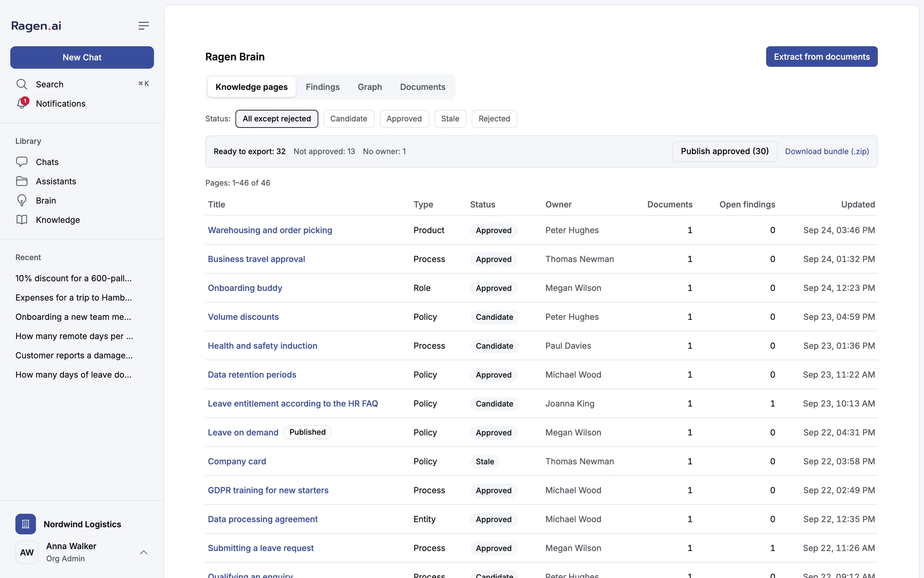Image resolution: width=924 pixels, height=578 pixels.
Task: Expand user menu chevron beside Anna Walker
Action: [144, 552]
